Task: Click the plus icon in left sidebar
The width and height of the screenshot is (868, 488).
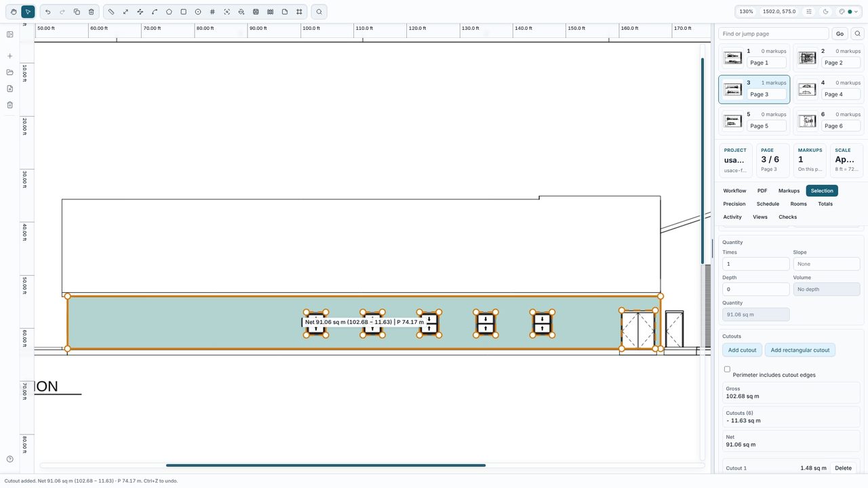Action: pos(9,56)
